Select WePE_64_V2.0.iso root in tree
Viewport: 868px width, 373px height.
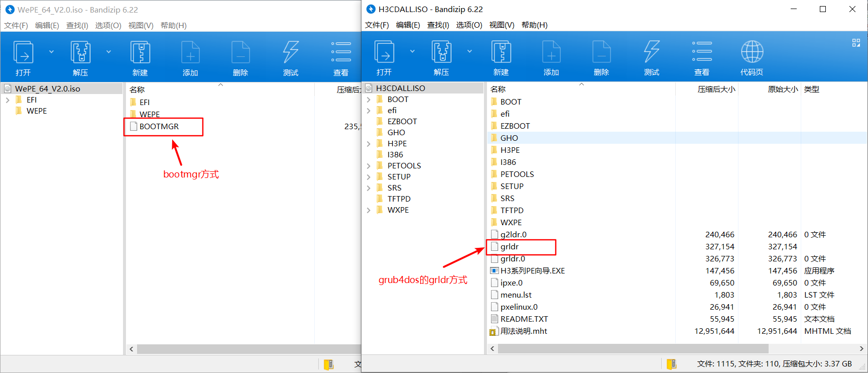(48, 88)
